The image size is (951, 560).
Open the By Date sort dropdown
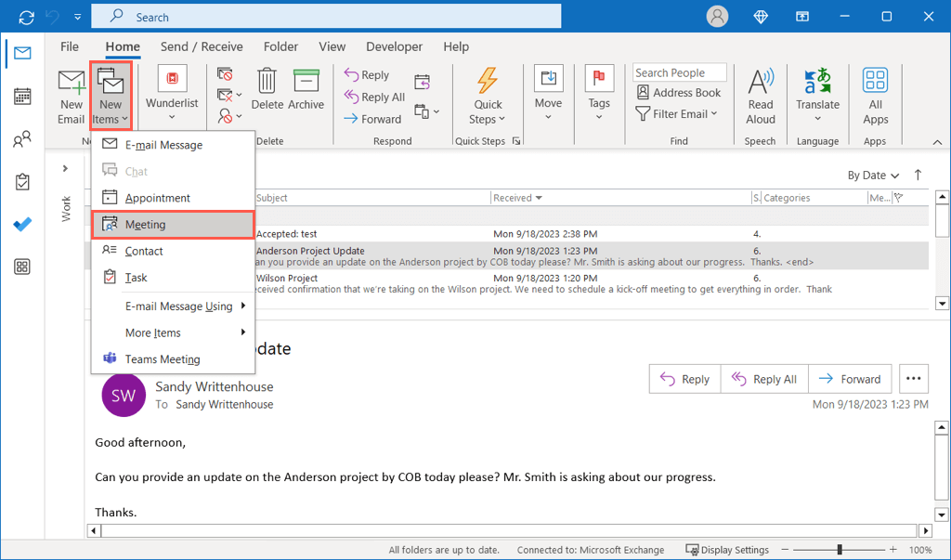tap(873, 176)
